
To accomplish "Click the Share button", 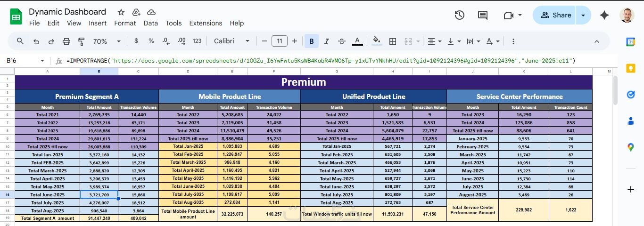I will (x=556, y=15).
